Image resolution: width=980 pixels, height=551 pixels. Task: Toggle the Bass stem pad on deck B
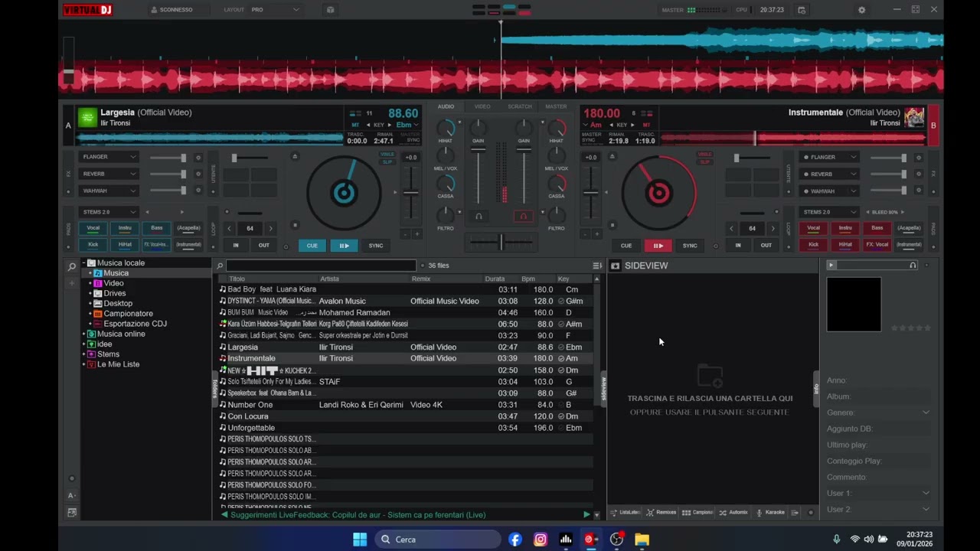pyautogui.click(x=877, y=227)
